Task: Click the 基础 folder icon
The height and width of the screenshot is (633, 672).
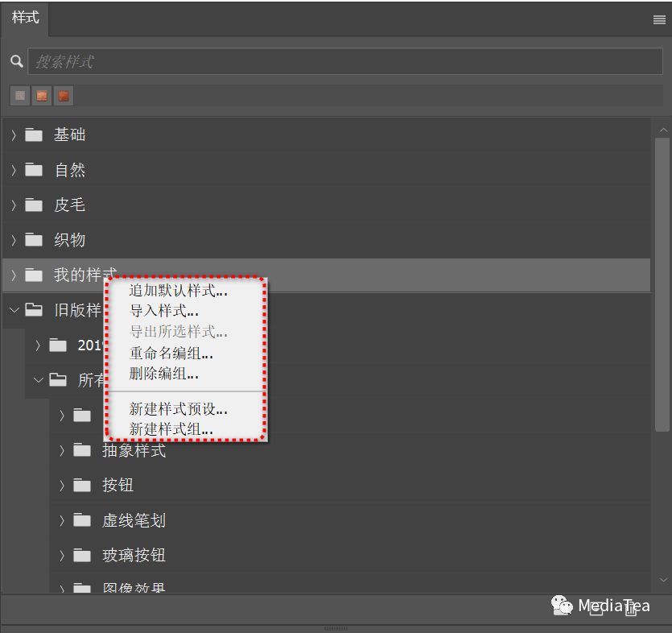Action: point(34,134)
